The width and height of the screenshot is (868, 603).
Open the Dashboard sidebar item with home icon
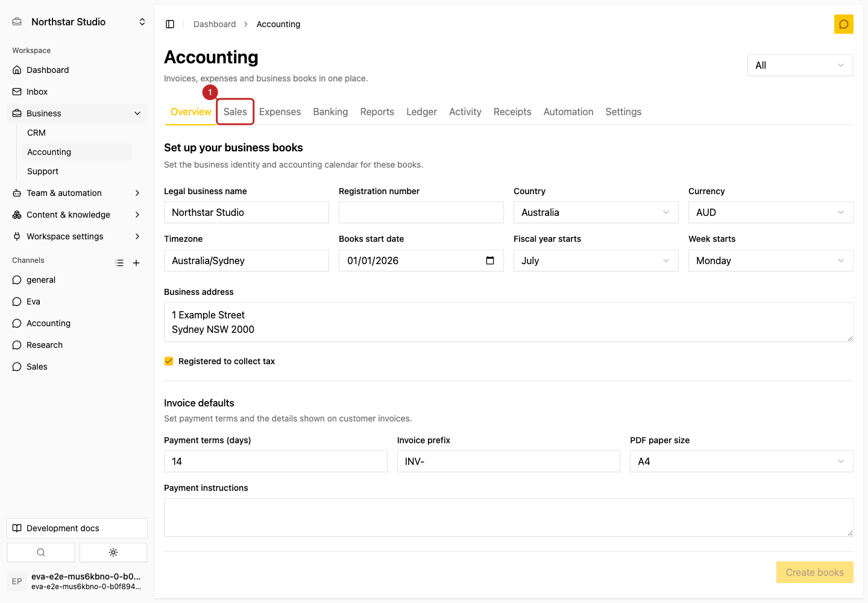point(77,70)
